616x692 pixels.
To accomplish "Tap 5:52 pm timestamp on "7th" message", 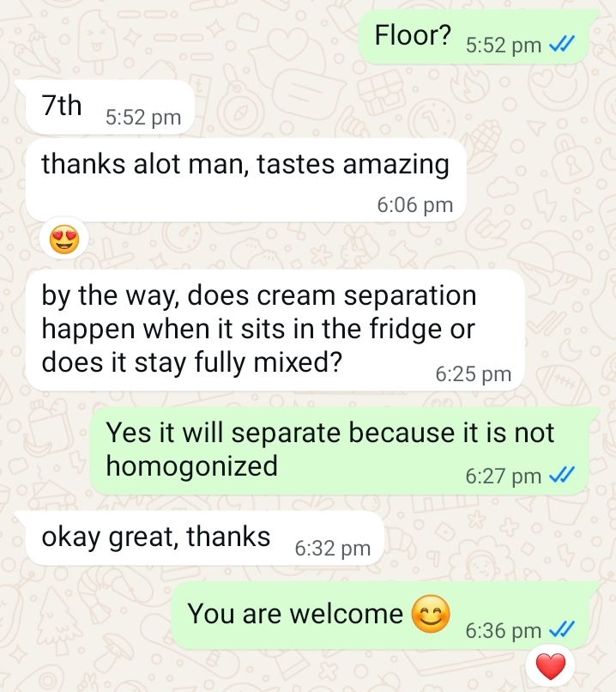I will tap(143, 118).
